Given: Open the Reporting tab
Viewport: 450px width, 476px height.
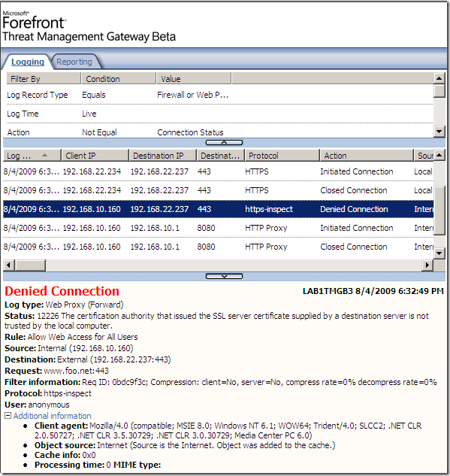Looking at the screenshot, I should click(74, 62).
